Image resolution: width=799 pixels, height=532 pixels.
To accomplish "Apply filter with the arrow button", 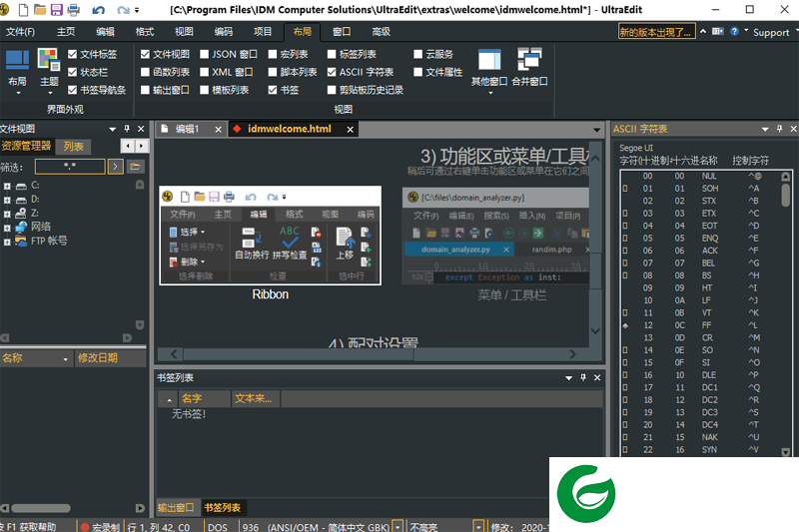I will [115, 167].
